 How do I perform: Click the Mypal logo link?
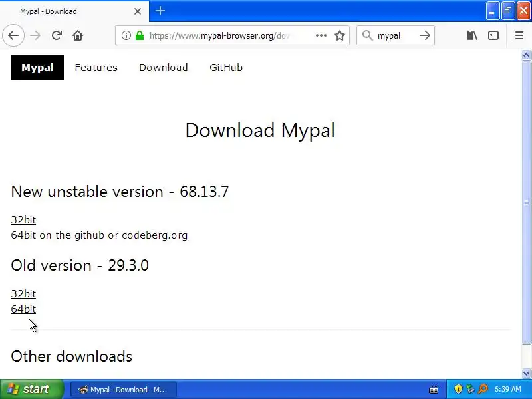[x=37, y=68]
